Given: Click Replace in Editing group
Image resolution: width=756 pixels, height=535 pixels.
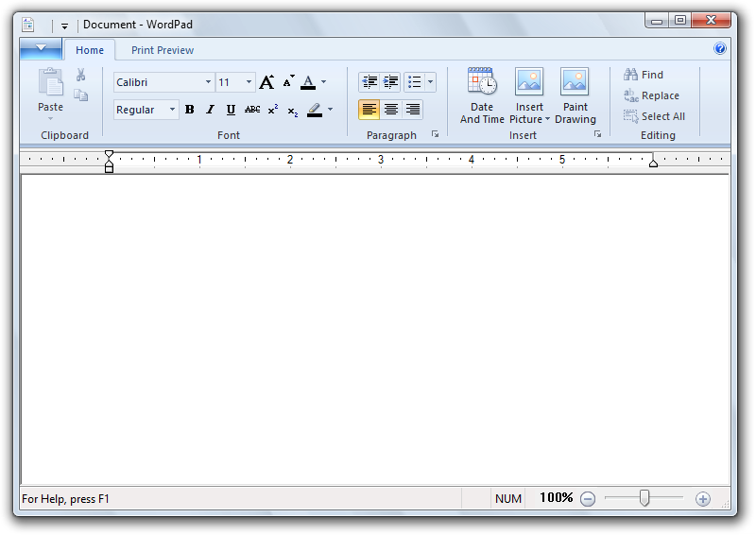Looking at the screenshot, I should (x=651, y=95).
